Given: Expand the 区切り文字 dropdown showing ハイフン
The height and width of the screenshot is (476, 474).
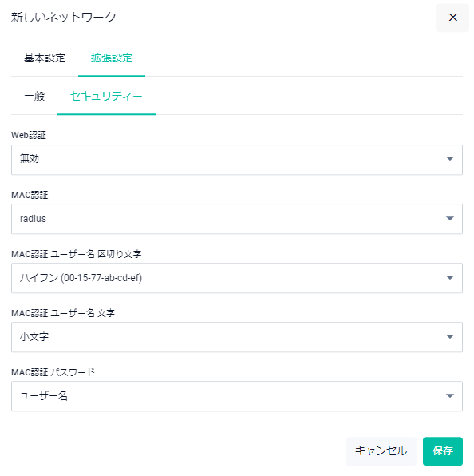Looking at the screenshot, I should tap(237, 278).
